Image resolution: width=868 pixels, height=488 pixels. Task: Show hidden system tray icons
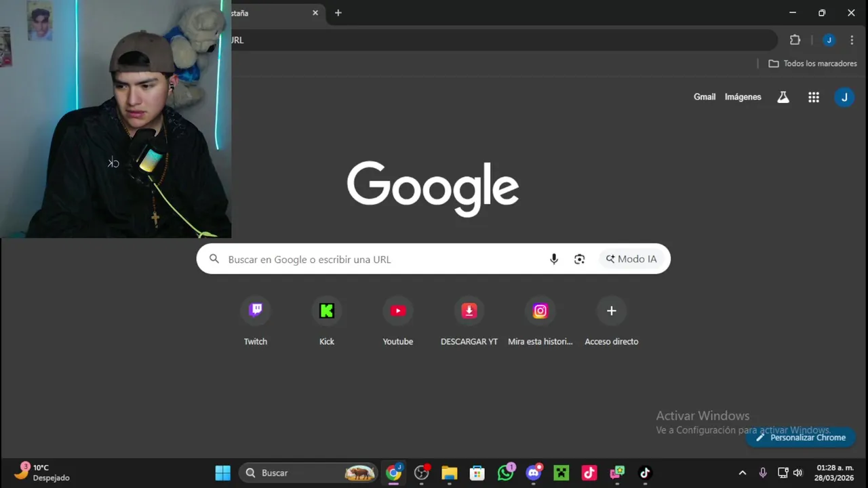click(x=743, y=472)
